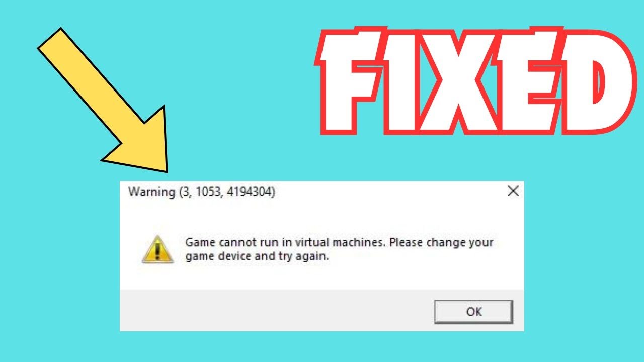The image size is (644, 362).
Task: Click the "game device and try again." line
Action: [x=257, y=257]
